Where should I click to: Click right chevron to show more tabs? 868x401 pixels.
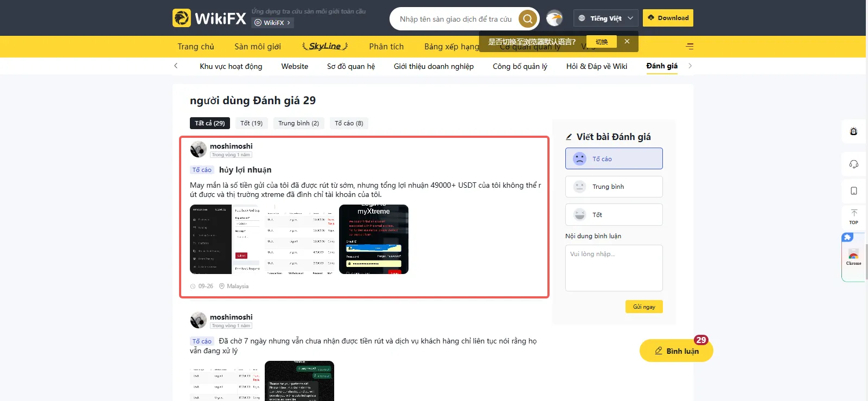[x=690, y=66]
